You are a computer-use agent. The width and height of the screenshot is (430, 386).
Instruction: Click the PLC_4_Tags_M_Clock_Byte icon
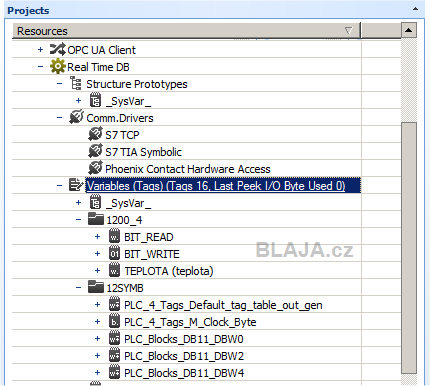tap(114, 321)
